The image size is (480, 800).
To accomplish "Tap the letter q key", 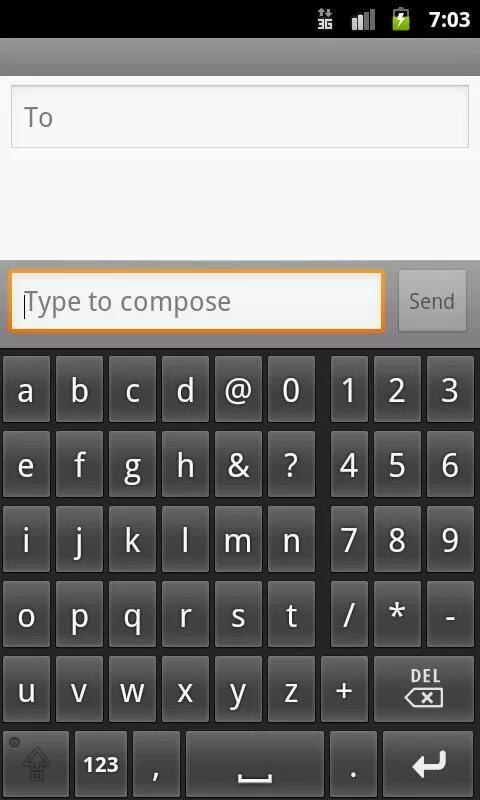I will coord(133,614).
